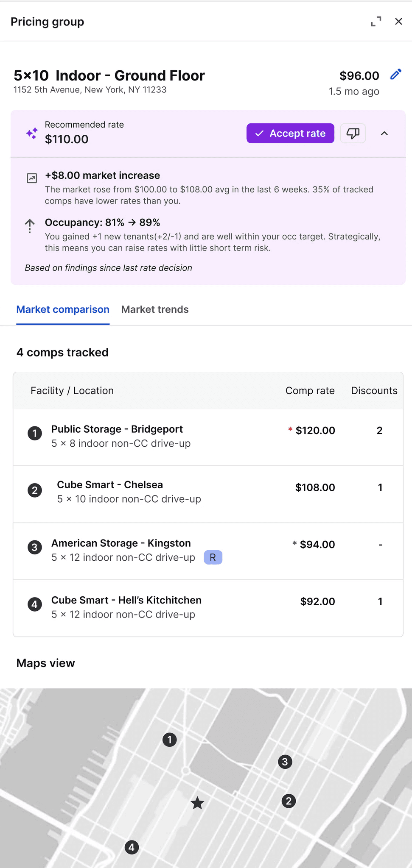
Task: Click the expand panel icon
Action: [376, 22]
